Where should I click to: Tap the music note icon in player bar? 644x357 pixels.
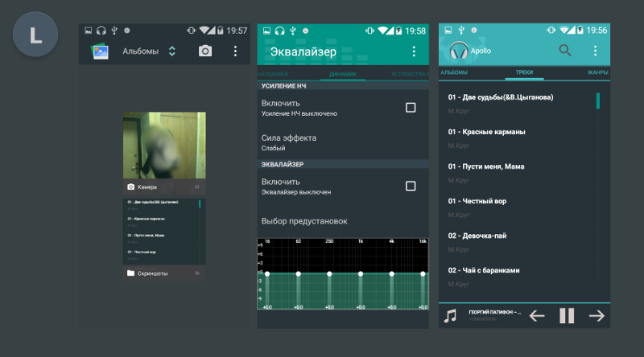coord(450,315)
